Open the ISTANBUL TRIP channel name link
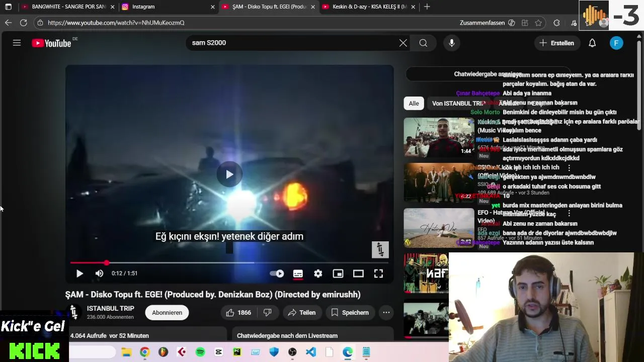The image size is (644, 362). pyautogui.click(x=110, y=308)
